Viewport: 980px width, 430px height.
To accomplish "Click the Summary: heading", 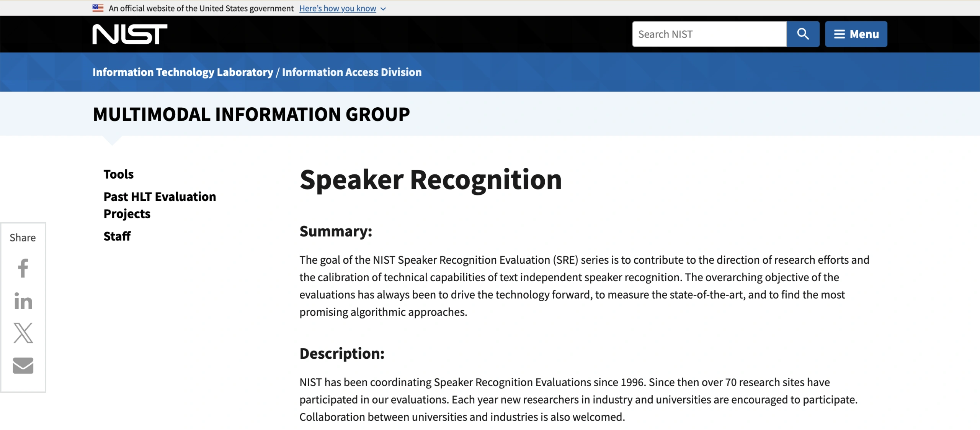I will 336,231.
